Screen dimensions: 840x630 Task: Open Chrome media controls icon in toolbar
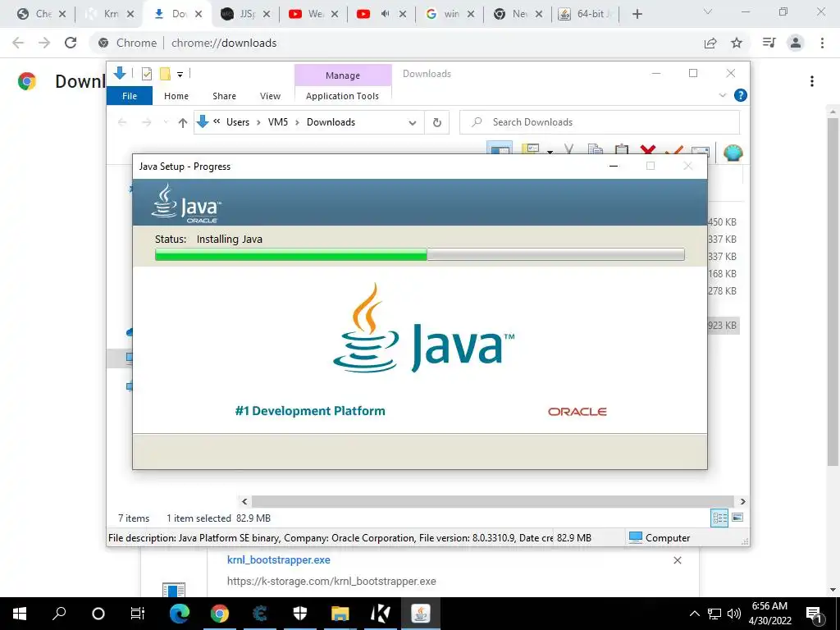click(x=769, y=43)
